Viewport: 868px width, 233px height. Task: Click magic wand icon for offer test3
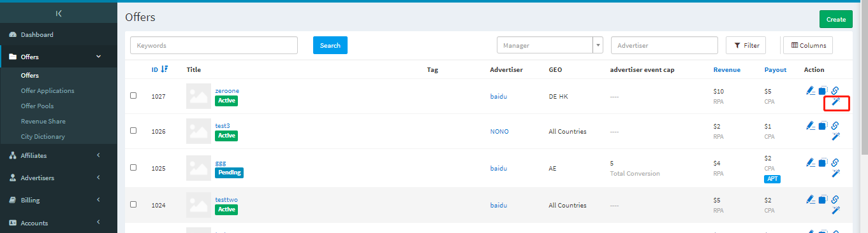click(835, 136)
